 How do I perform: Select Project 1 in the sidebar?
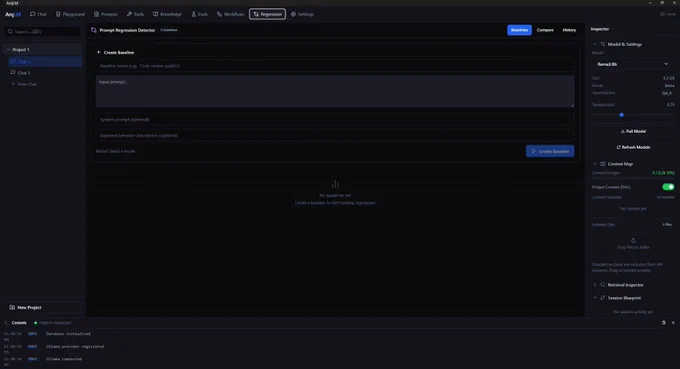click(42, 49)
